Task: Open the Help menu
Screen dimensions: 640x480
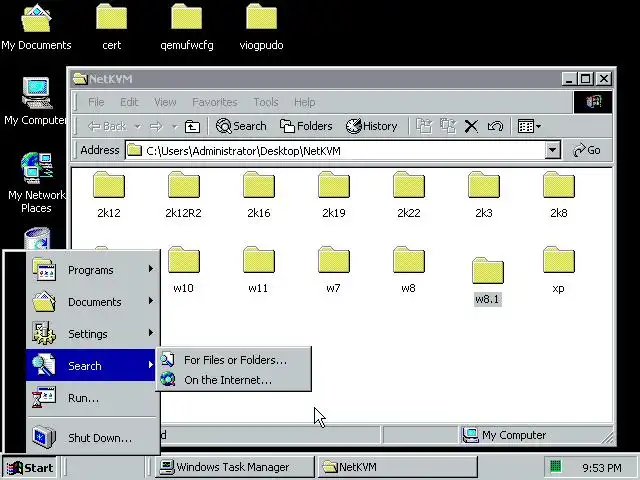Action: click(x=304, y=102)
